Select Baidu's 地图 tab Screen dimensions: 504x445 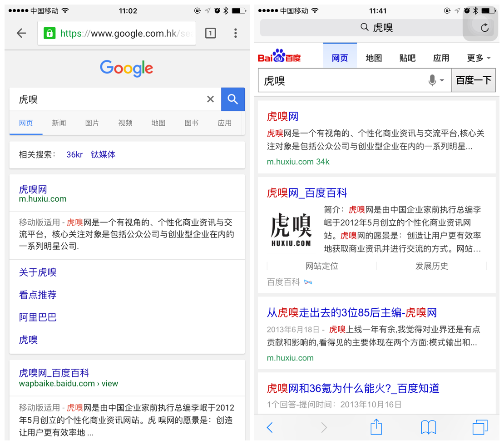pyautogui.click(x=374, y=58)
